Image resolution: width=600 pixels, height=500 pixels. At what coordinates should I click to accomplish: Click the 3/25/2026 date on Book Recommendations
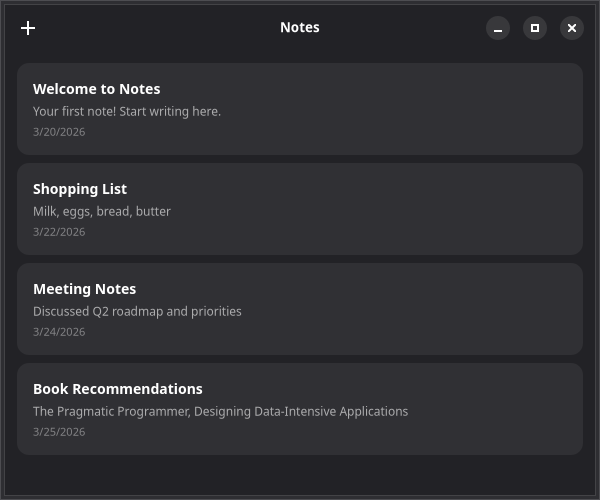(59, 432)
